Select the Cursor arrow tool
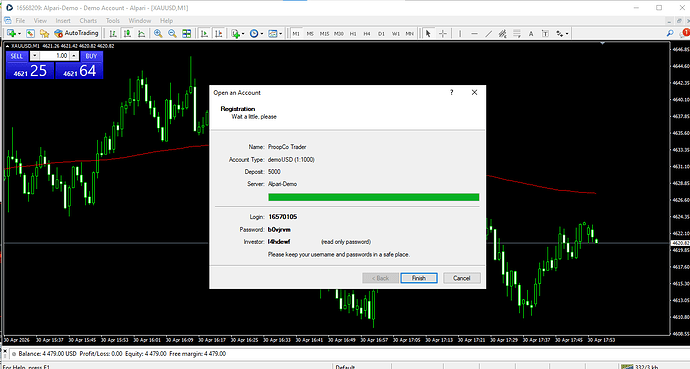Image resolution: width=690 pixels, height=369 pixels. pyautogui.click(x=428, y=33)
